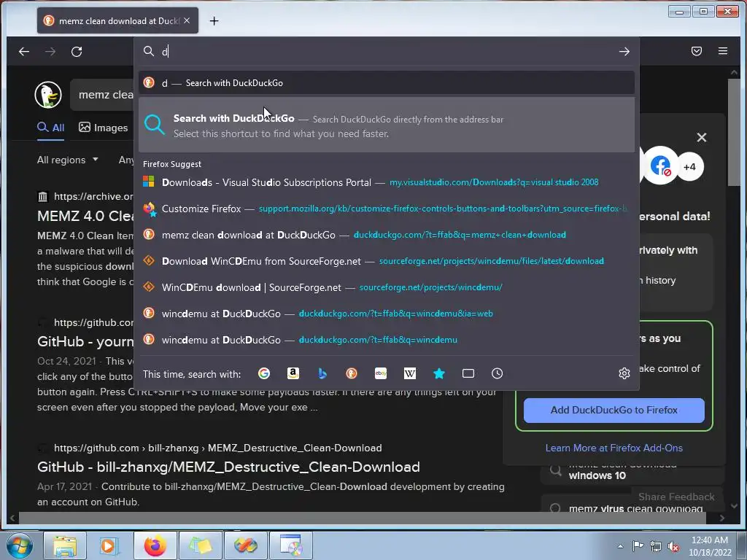Open WinCDEmu download | SourceForge.net suggestion
The height and width of the screenshot is (560, 747).
click(x=387, y=287)
